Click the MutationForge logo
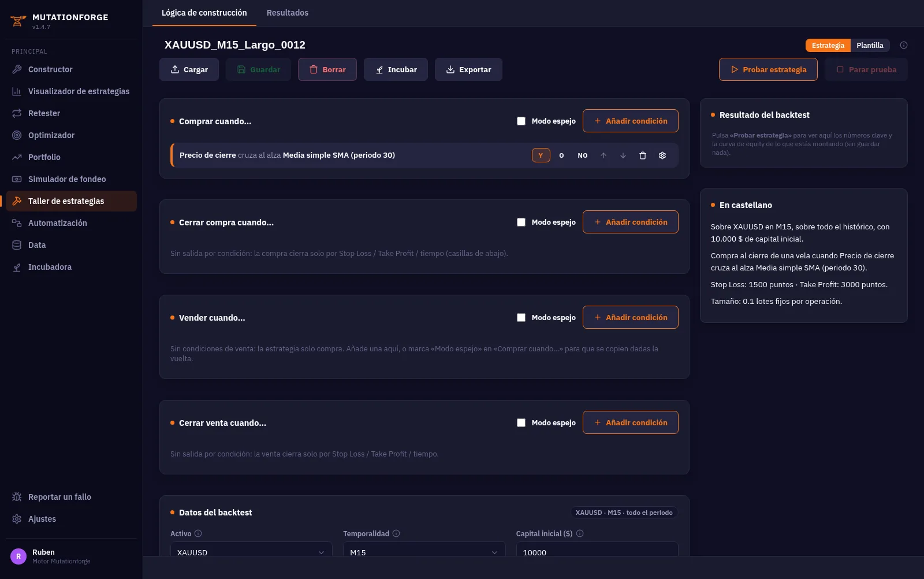Viewport: 924px width, 579px height. [x=18, y=21]
